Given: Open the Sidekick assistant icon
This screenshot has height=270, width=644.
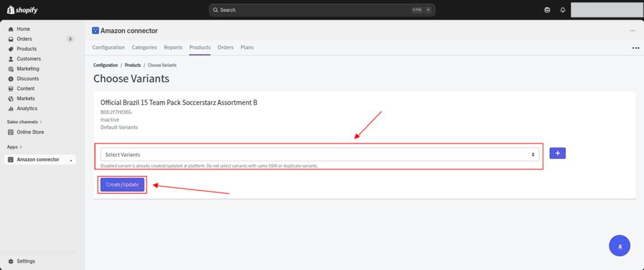Looking at the screenshot, I should point(547,10).
